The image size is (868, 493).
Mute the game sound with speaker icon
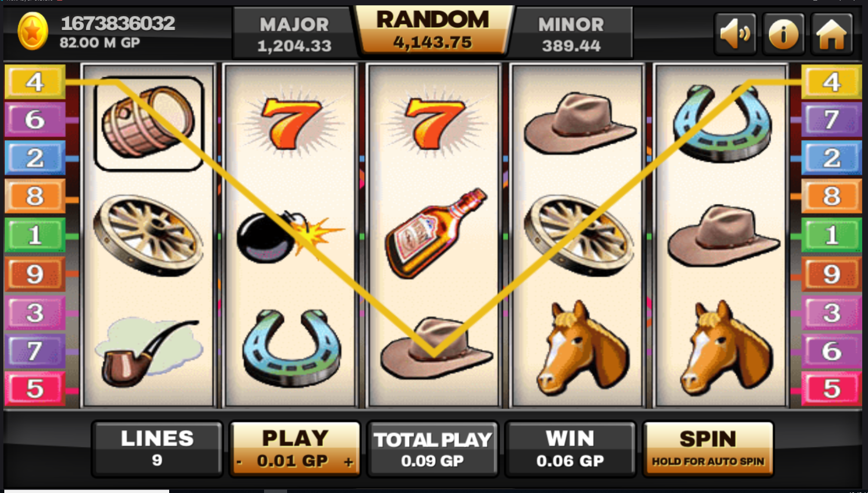pyautogui.click(x=735, y=34)
